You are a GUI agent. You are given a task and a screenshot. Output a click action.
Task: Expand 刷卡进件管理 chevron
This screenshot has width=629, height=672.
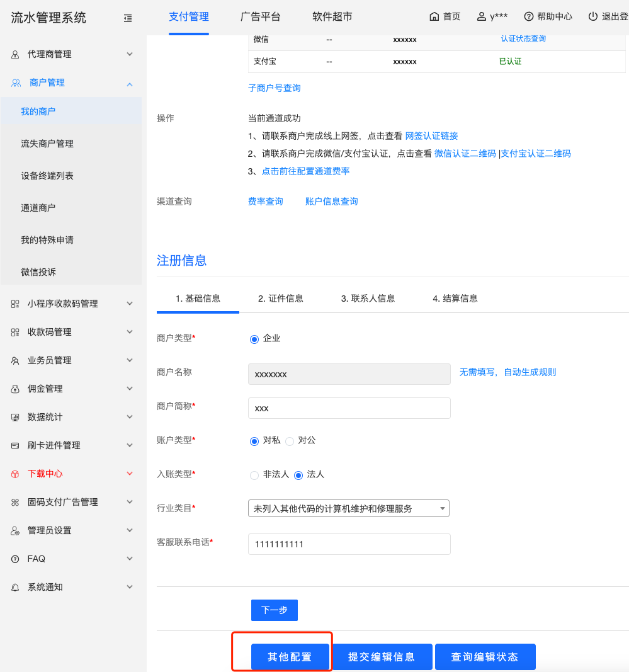click(x=130, y=445)
